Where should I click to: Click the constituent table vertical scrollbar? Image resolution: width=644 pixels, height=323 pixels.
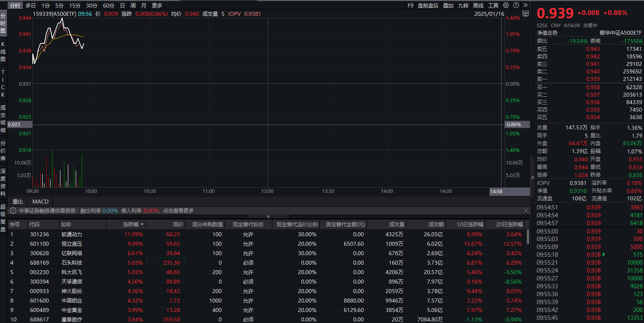point(528,237)
